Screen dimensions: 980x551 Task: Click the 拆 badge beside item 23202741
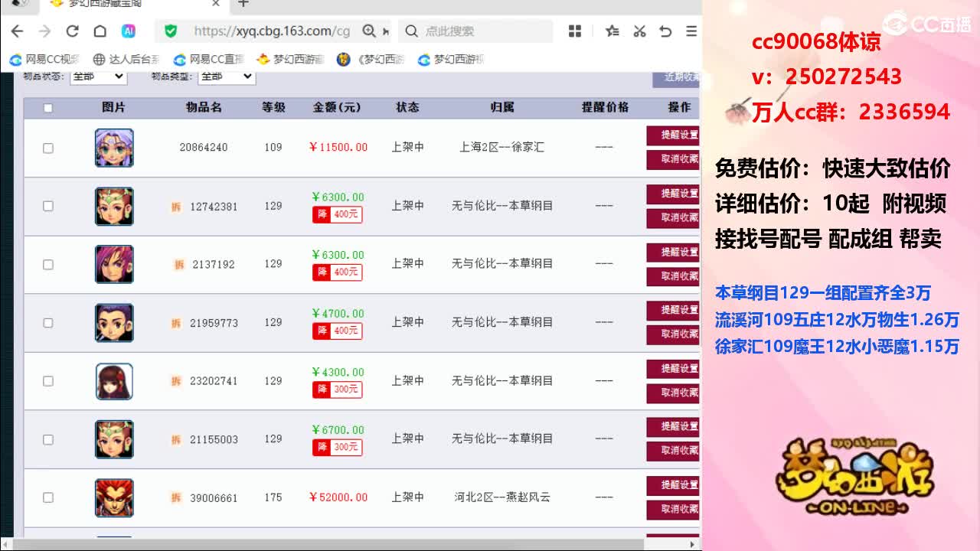(176, 381)
